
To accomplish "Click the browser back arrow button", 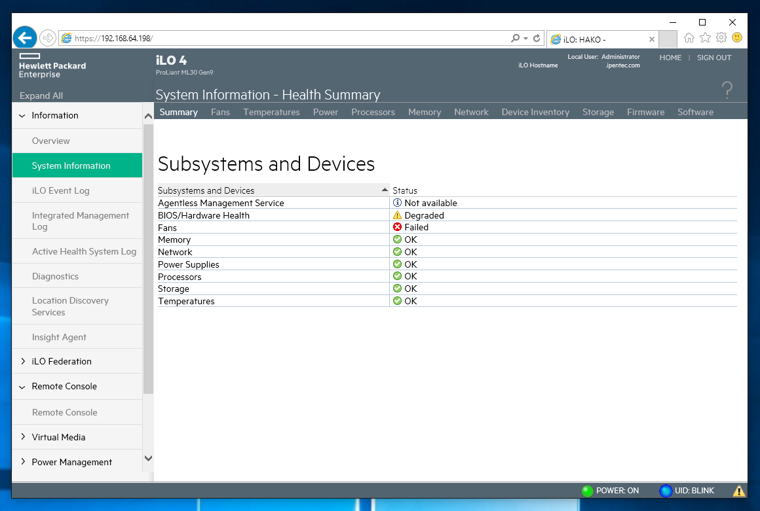I will (x=25, y=38).
